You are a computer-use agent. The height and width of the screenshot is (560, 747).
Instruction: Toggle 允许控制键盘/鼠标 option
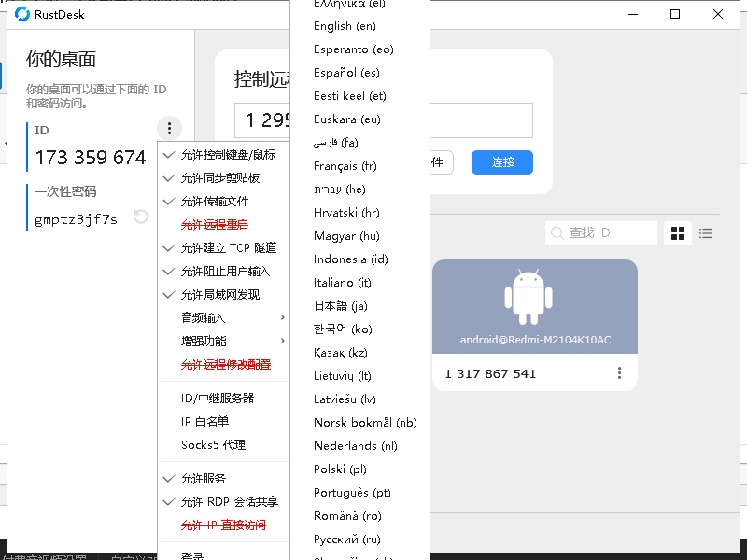click(224, 155)
